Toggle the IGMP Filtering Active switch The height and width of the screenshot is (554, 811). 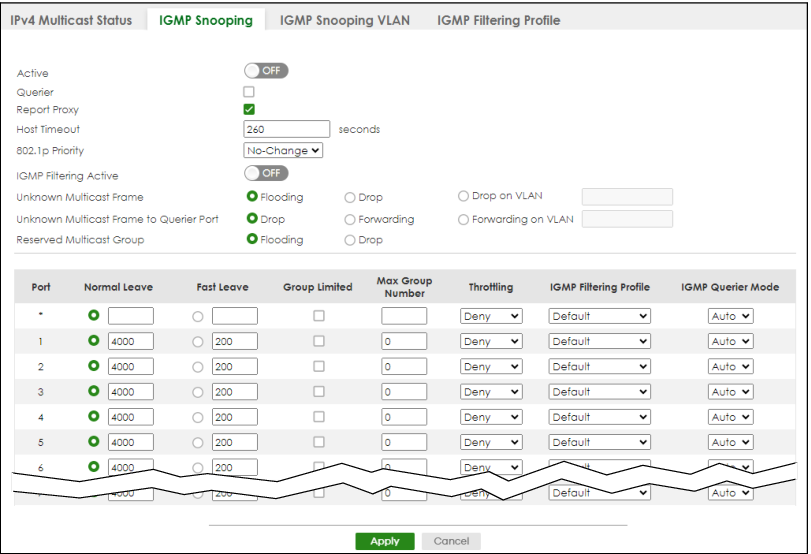[x=266, y=174]
